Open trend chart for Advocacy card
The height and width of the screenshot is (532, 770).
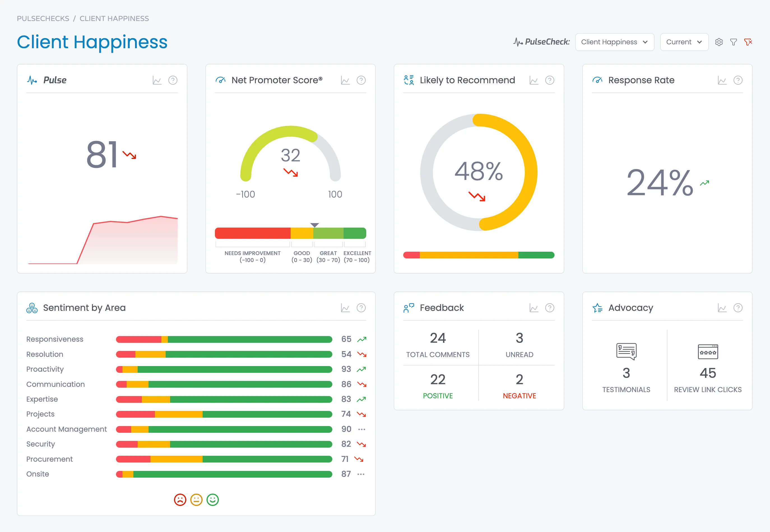pos(722,308)
